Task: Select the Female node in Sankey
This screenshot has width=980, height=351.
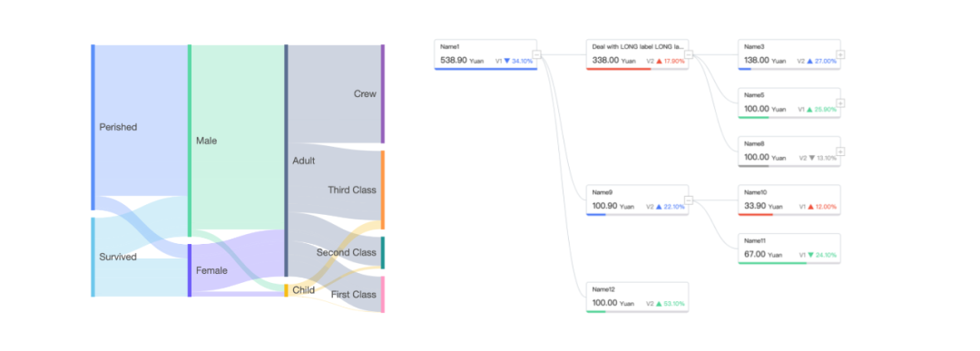Action: click(190, 270)
